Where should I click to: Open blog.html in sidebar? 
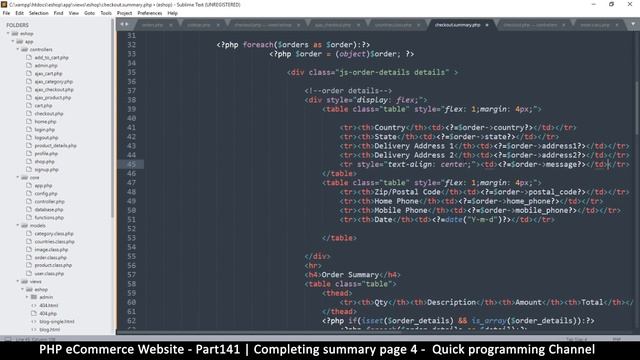pos(49,329)
